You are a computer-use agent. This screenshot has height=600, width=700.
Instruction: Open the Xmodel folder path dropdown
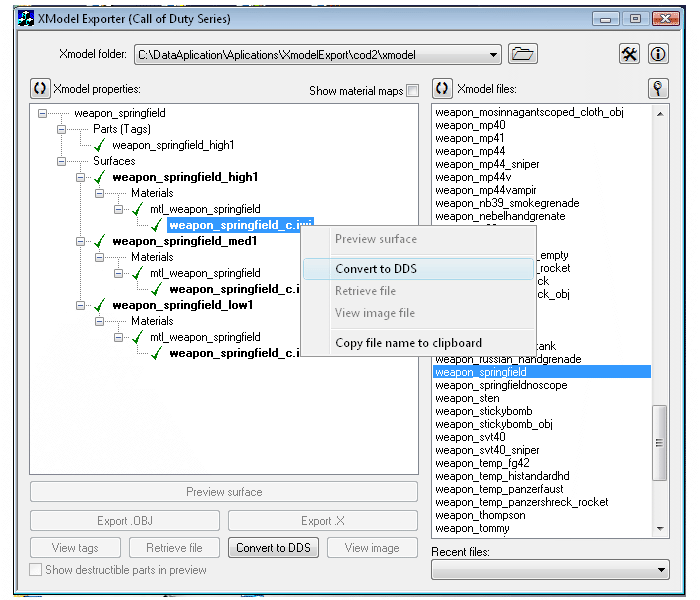[x=493, y=55]
